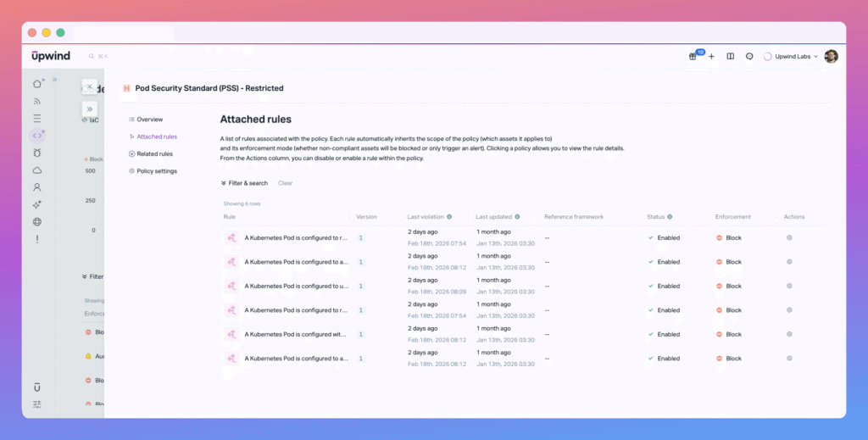
Task: Open the bug icon in left sidebar
Action: coord(37,153)
